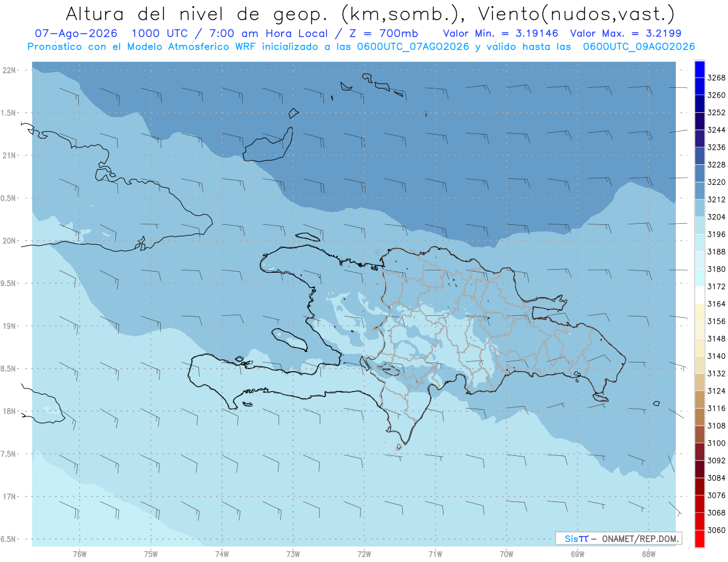
Task: Click the '19N' latitude label
Action: [x=10, y=326]
